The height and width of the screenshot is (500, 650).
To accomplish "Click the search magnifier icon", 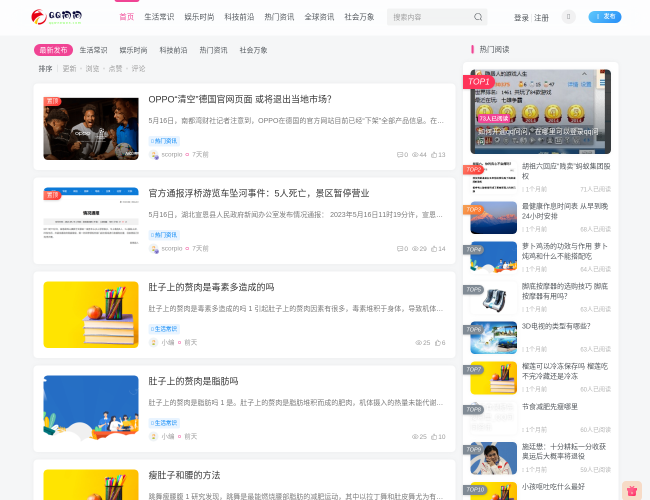I will (478, 17).
